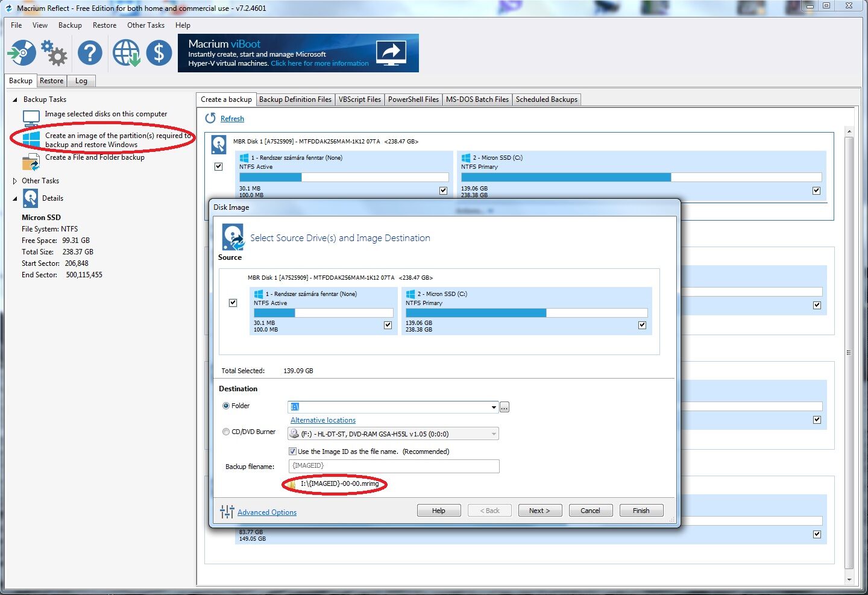
Task: Click here for more information viBoot link
Action: (319, 63)
